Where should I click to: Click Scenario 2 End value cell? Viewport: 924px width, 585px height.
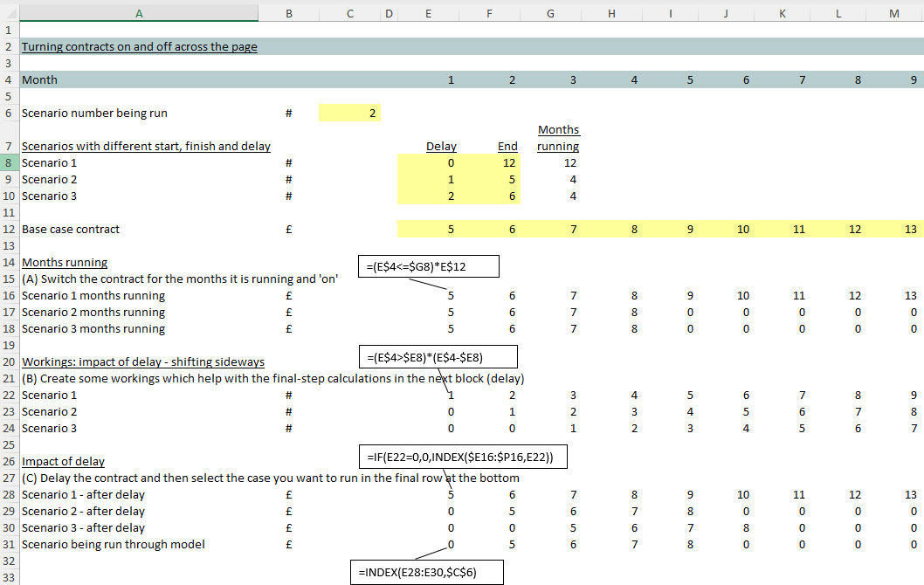click(489, 179)
